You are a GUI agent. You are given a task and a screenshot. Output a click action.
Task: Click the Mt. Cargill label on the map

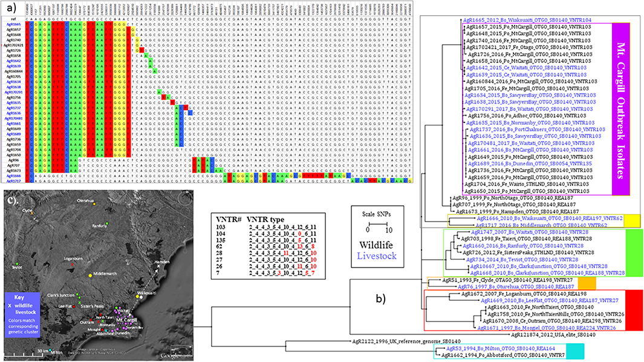tap(125, 320)
